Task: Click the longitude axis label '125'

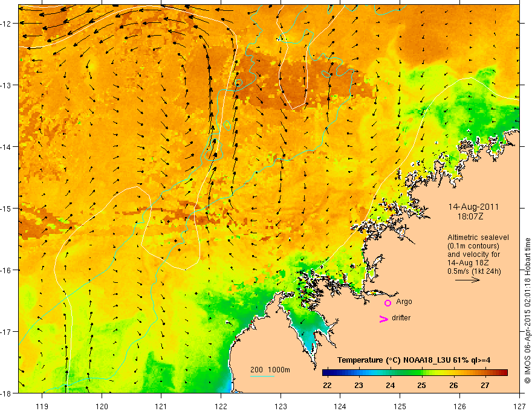Action: click(400, 406)
